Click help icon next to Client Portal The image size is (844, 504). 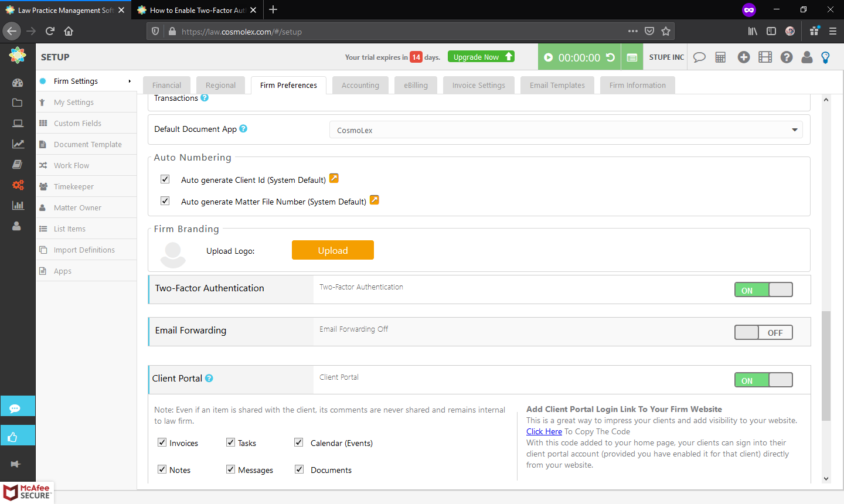[209, 379]
